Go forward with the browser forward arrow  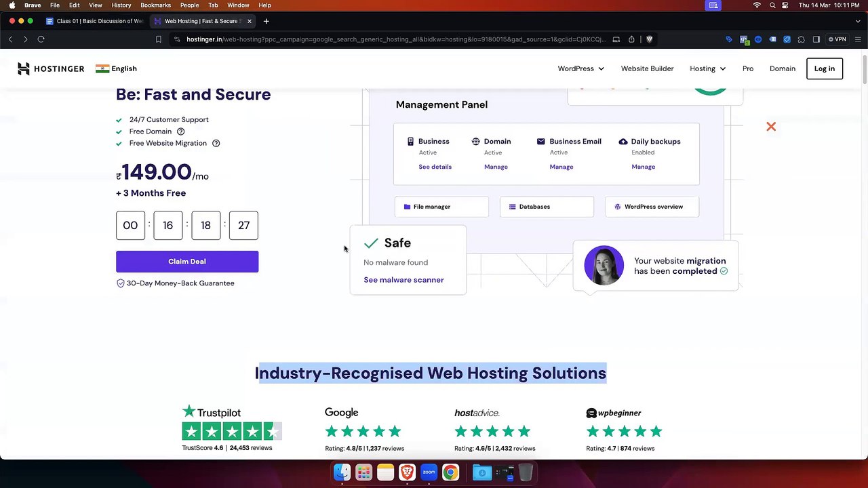click(26, 39)
